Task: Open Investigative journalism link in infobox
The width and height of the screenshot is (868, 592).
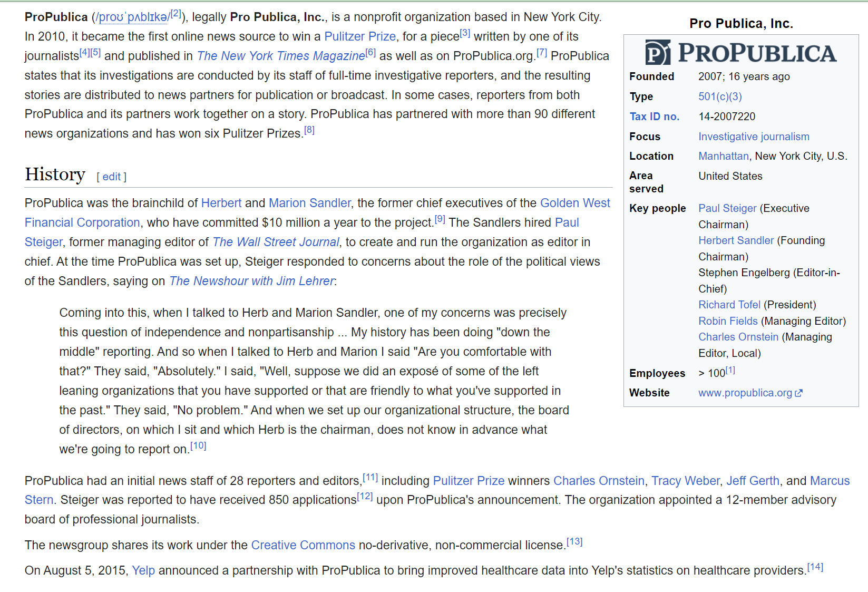Action: [x=754, y=137]
